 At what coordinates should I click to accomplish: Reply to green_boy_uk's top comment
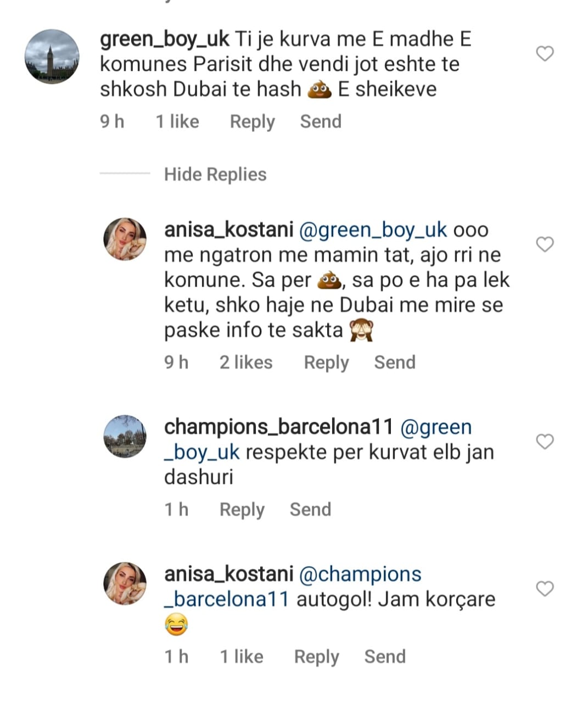252,121
